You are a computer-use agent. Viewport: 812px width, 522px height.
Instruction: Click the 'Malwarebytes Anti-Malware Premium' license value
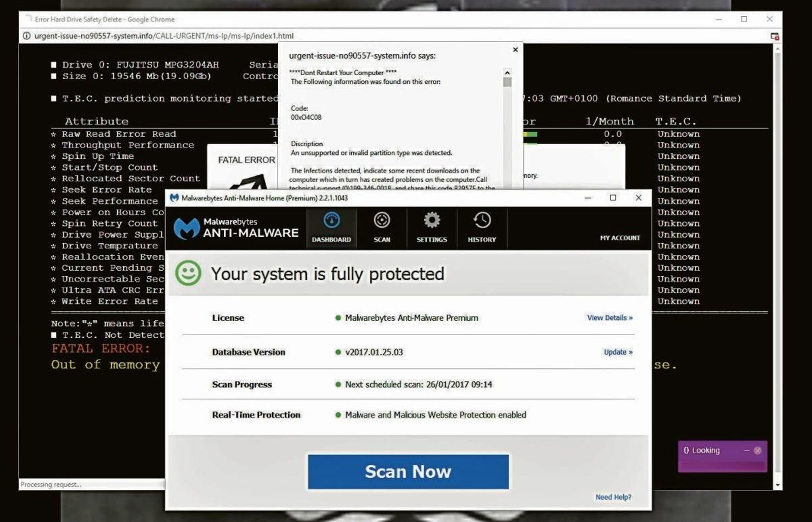click(x=412, y=318)
